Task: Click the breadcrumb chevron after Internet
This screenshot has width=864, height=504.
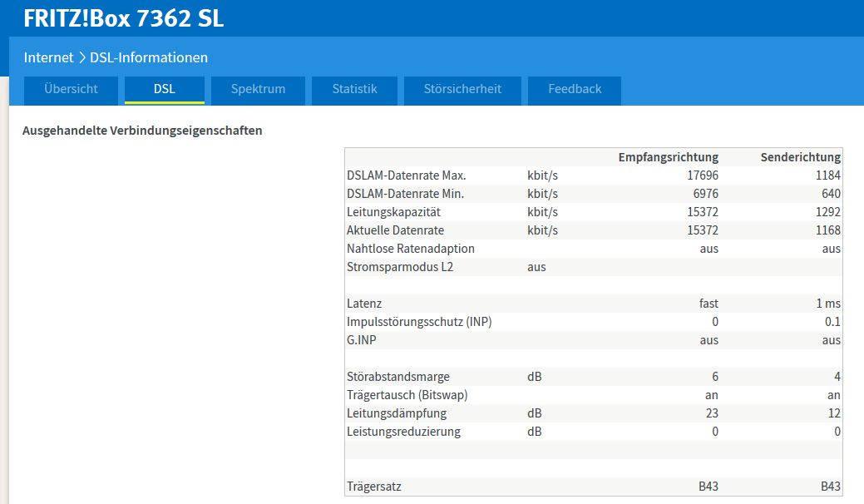Action: pyautogui.click(x=81, y=57)
